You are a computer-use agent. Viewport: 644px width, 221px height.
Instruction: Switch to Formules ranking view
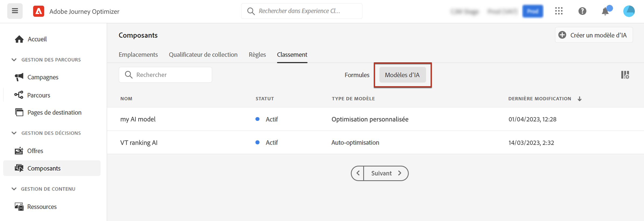click(357, 75)
